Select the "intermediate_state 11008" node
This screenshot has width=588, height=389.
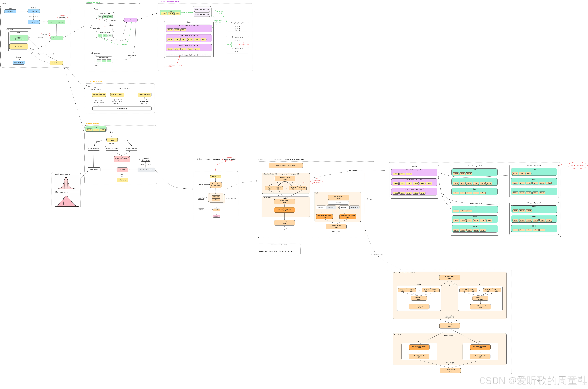point(285,210)
